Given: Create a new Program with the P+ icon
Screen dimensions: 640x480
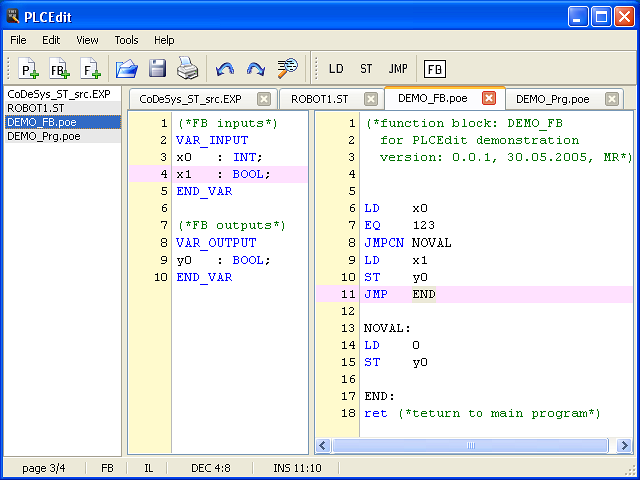Looking at the screenshot, I should pyautogui.click(x=28, y=69).
